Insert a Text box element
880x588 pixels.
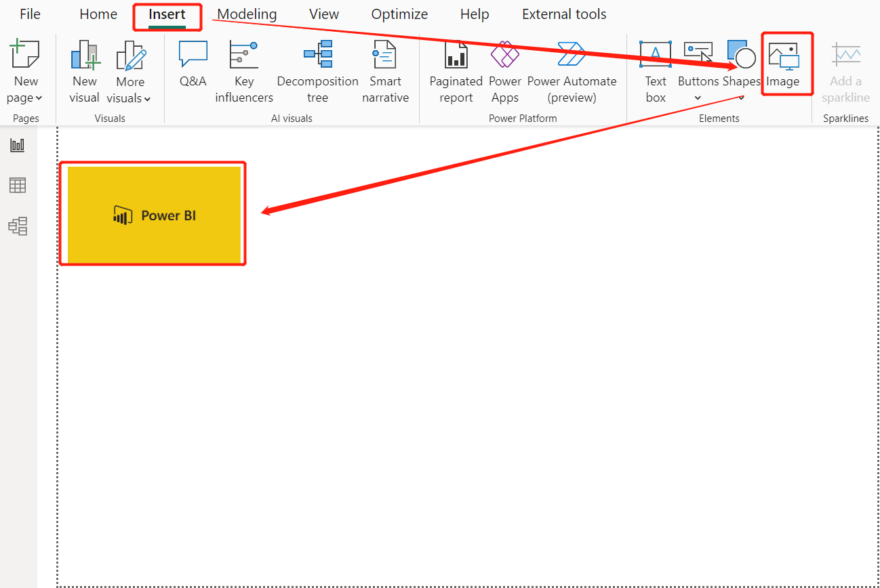pyautogui.click(x=656, y=71)
